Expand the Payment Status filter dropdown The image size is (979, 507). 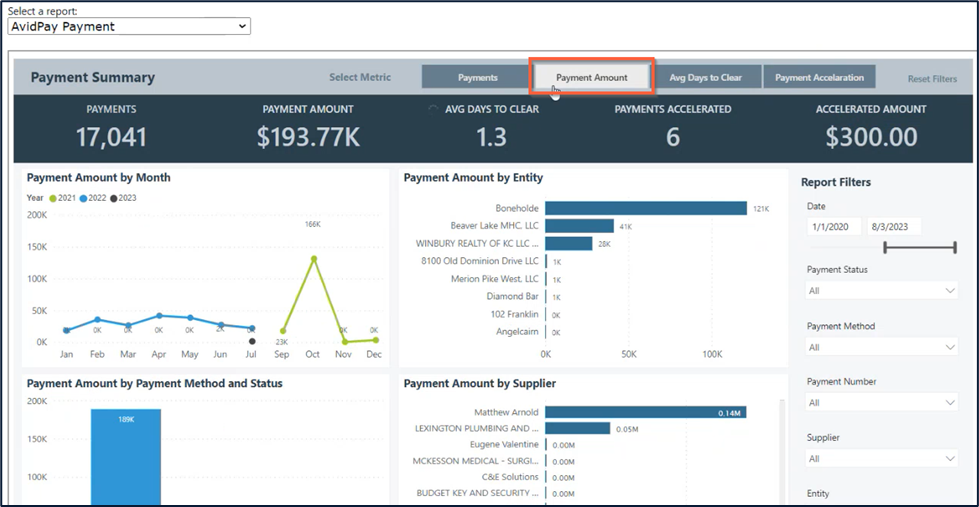882,290
